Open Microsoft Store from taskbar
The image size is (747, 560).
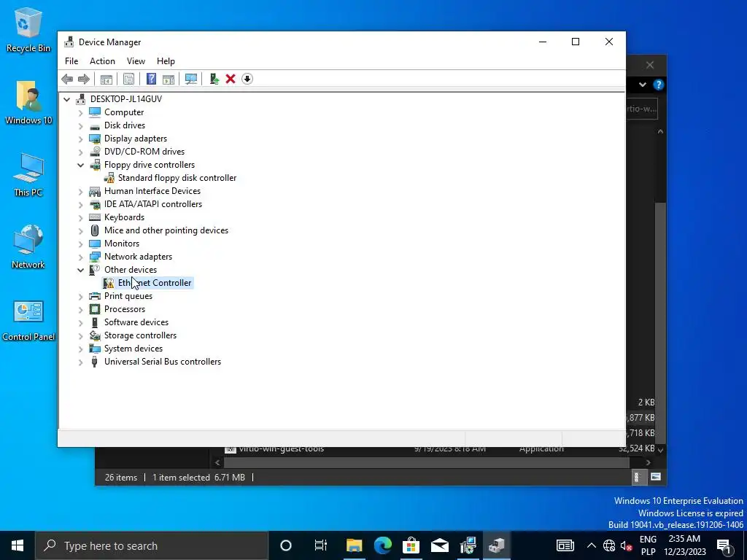tap(411, 545)
